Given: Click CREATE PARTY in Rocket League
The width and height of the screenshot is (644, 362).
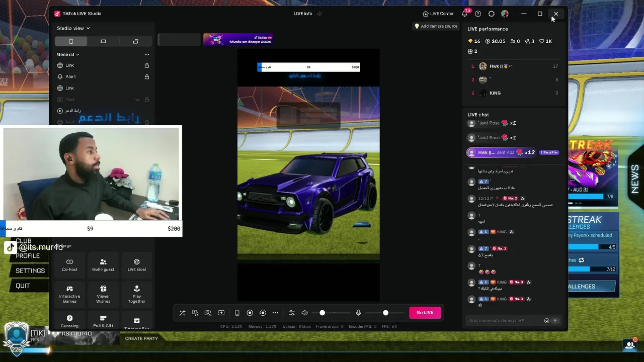Looking at the screenshot, I should point(141,338).
